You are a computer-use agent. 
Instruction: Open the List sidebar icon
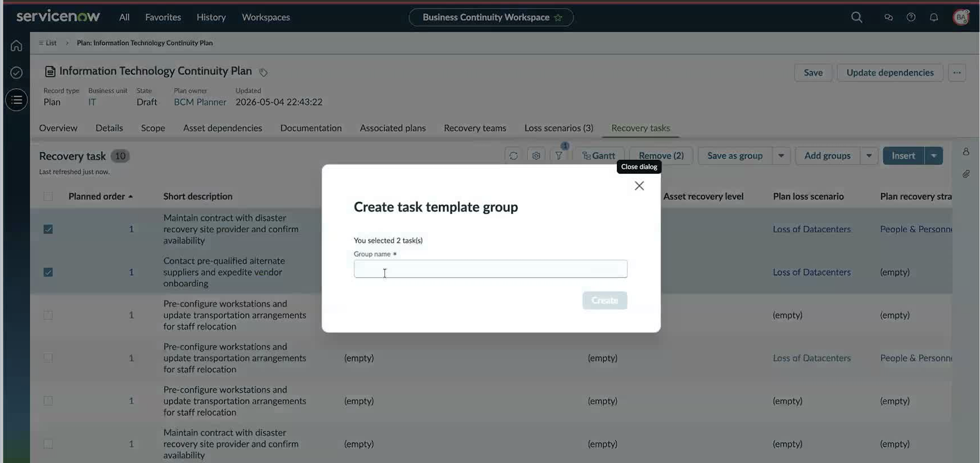16,100
